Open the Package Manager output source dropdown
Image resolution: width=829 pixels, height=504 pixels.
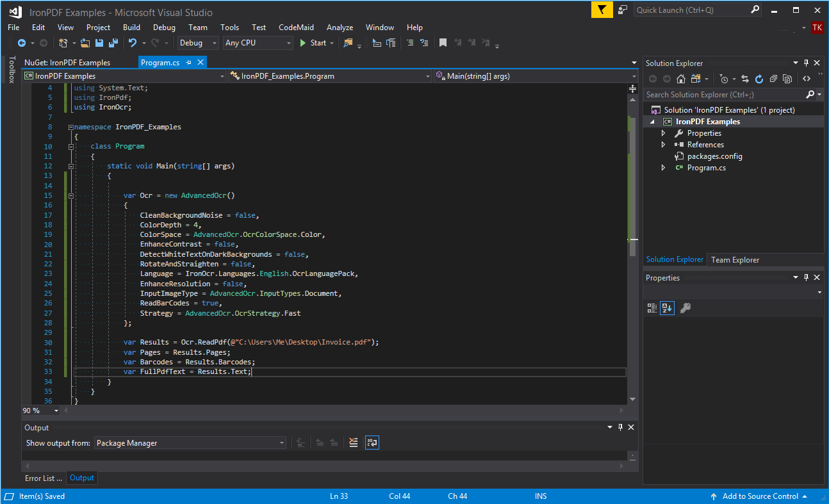pyautogui.click(x=190, y=443)
